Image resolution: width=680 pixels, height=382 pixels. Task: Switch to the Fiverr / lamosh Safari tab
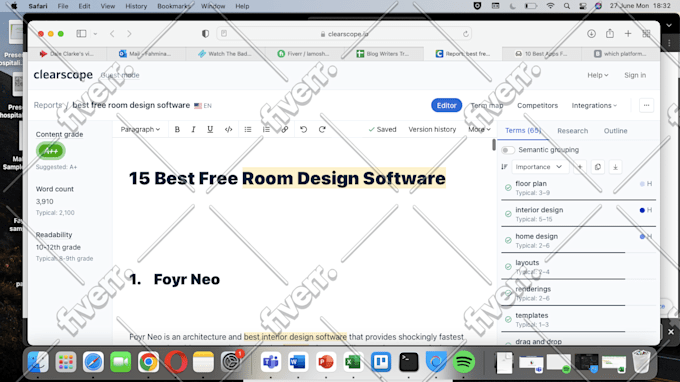(x=304, y=54)
